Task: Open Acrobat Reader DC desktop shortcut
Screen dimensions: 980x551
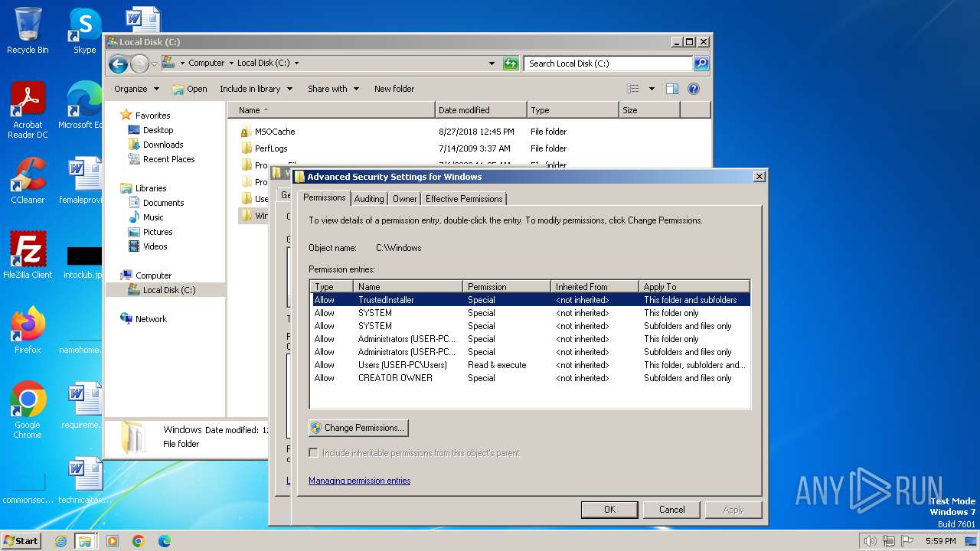Action: (x=28, y=110)
